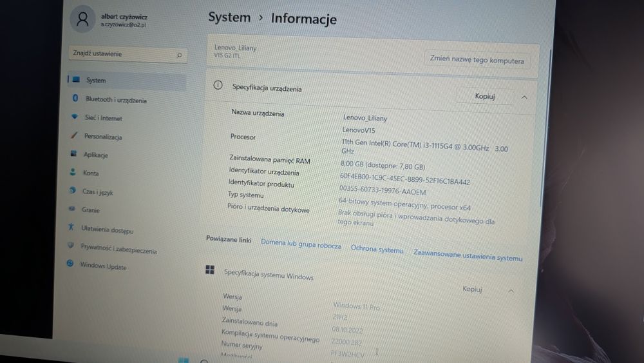The image size is (644, 363).
Task: Click the Windows 11 Pro edition value
Action: pos(356,306)
